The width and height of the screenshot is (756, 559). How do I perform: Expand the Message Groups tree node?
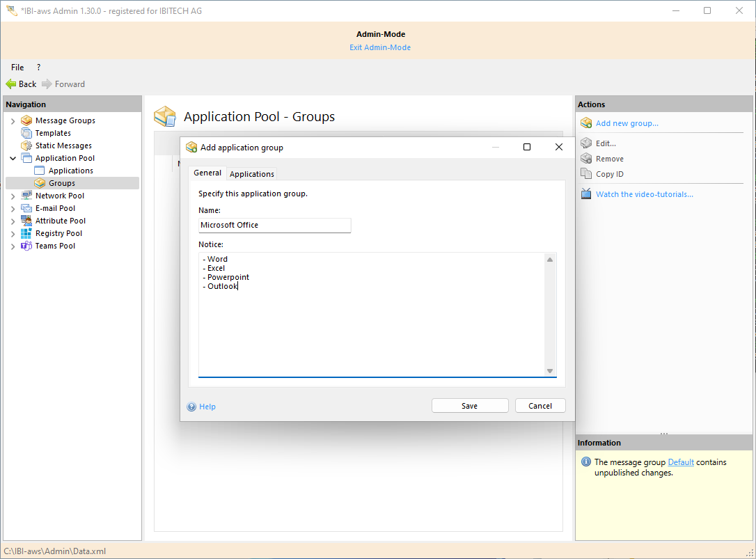13,121
